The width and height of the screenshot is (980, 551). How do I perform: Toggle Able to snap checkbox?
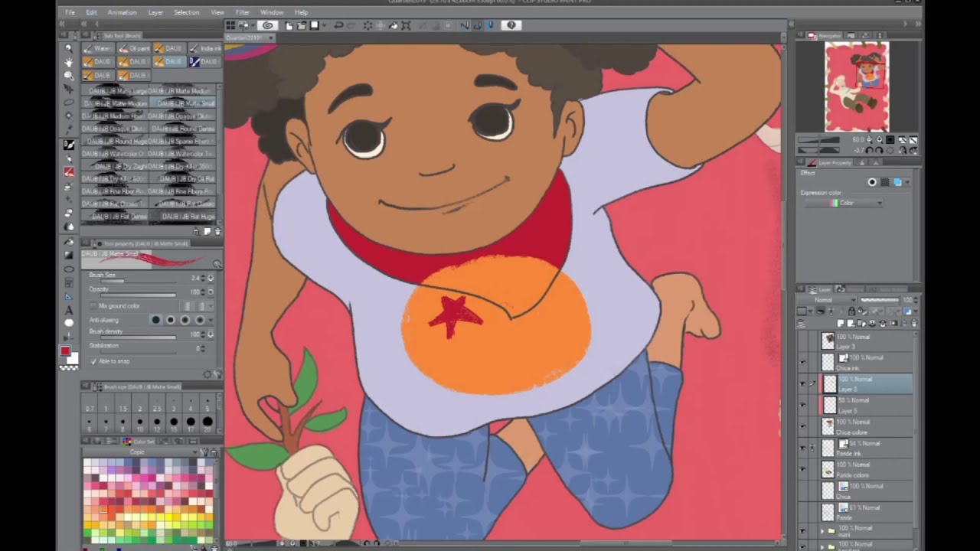(x=93, y=361)
